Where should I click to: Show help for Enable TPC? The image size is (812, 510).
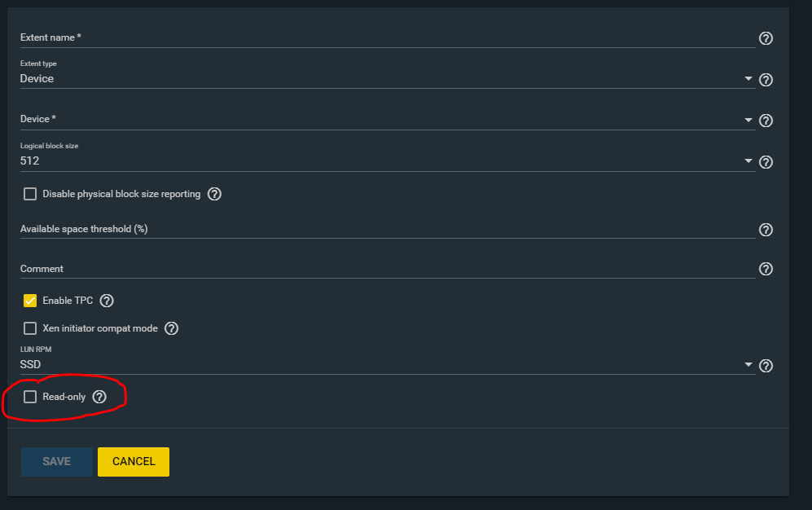[x=107, y=301]
